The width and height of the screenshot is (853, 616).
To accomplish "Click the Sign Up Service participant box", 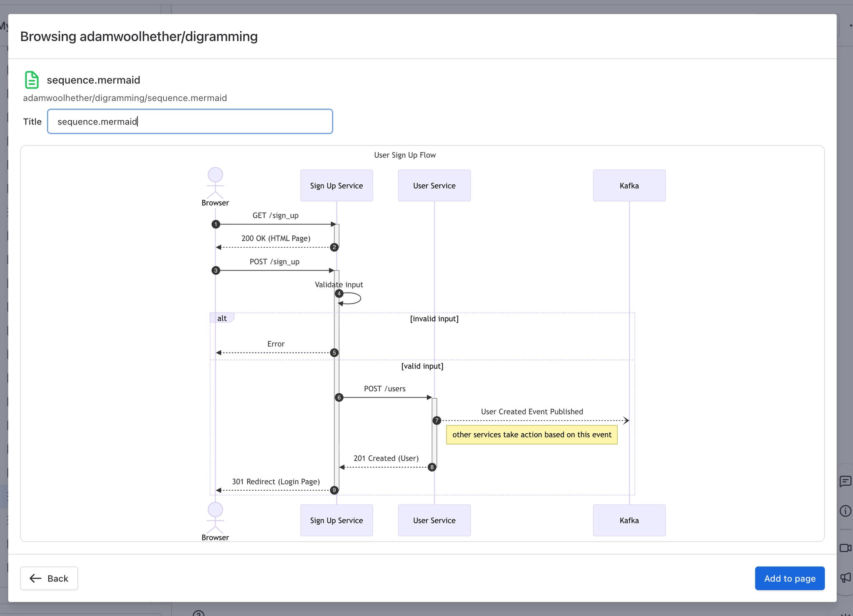I will (336, 185).
